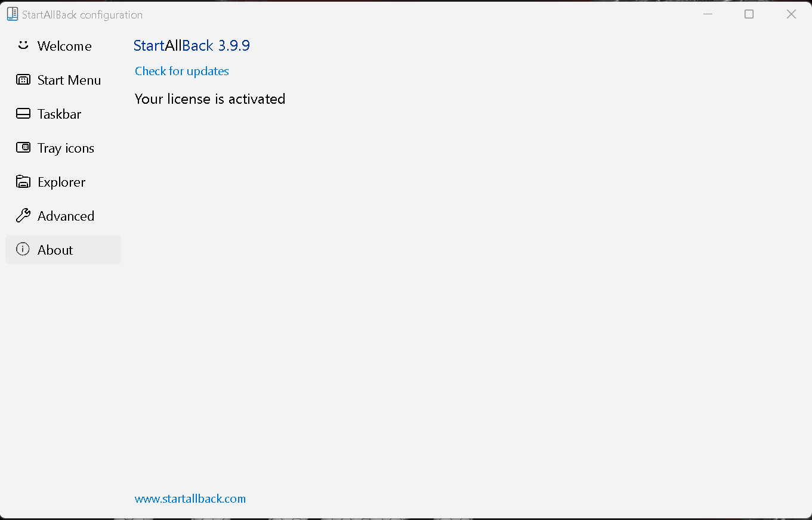Screen dimensions: 812x520
Task: Switch to the Start Menu section
Action: [69, 80]
